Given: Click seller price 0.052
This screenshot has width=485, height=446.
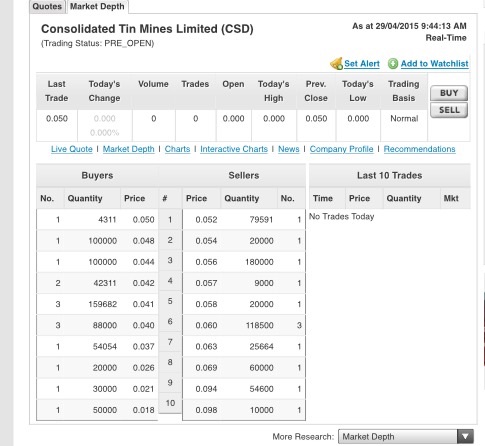Looking at the screenshot, I should coord(206,220).
